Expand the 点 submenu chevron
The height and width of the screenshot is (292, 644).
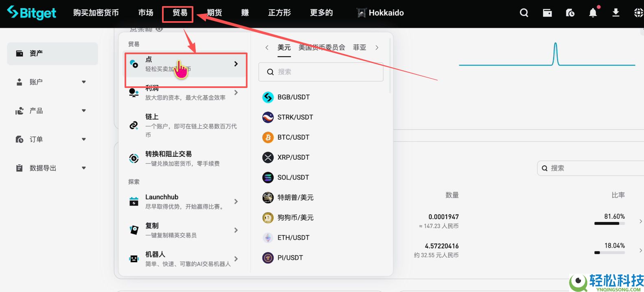click(236, 64)
